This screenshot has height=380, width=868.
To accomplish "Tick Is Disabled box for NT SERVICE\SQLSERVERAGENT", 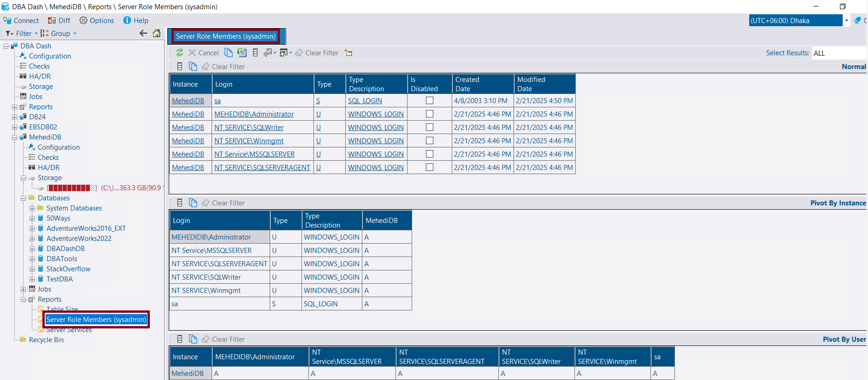I will [x=430, y=167].
